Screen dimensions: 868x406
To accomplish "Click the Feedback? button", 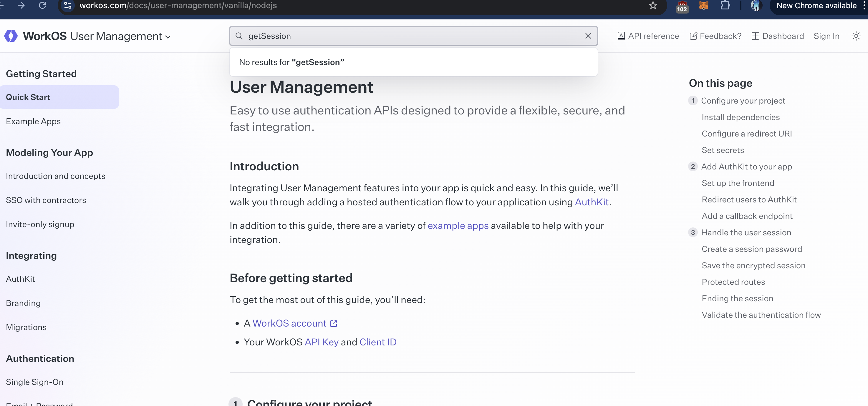I will click(715, 36).
